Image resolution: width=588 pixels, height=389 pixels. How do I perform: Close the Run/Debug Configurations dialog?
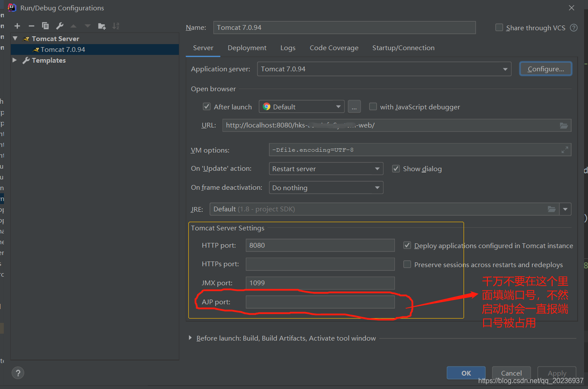pos(572,8)
